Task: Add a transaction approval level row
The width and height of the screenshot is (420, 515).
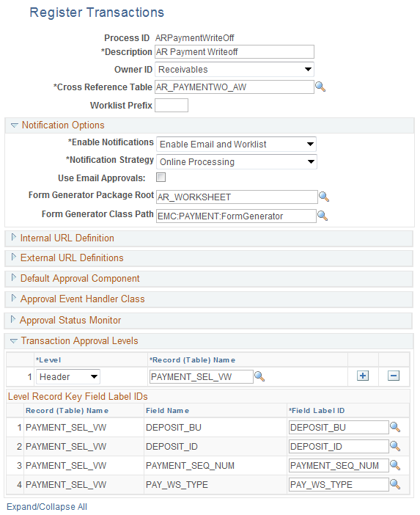Action: 363,376
